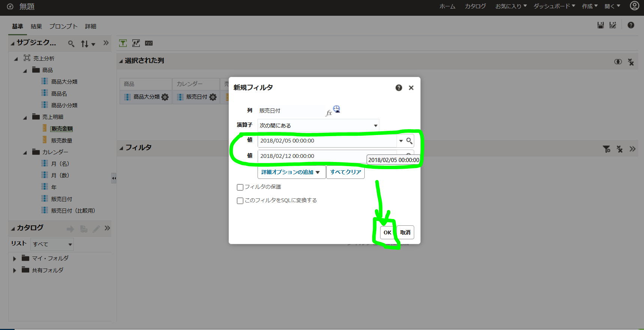Click the XYZ toolbar icon
The width and height of the screenshot is (644, 330).
pyautogui.click(x=149, y=43)
